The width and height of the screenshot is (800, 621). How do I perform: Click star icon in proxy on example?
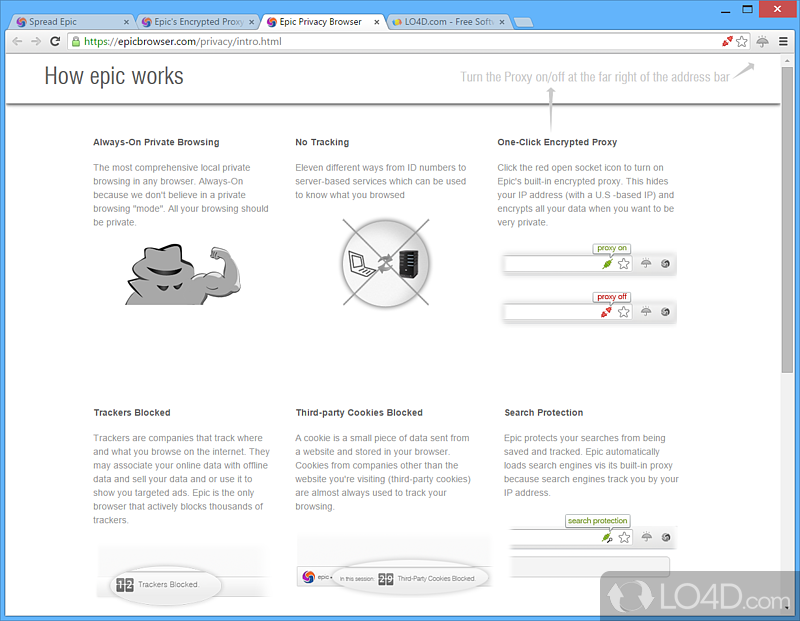coord(623,264)
